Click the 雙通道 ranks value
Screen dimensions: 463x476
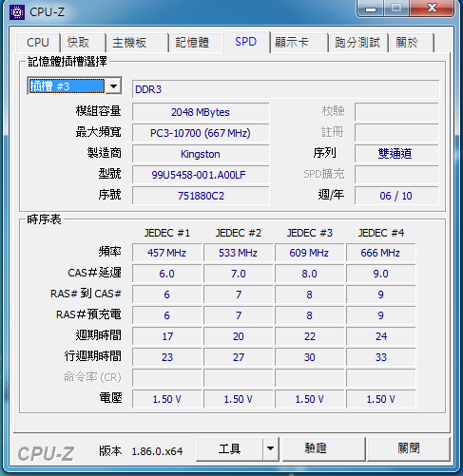396,154
